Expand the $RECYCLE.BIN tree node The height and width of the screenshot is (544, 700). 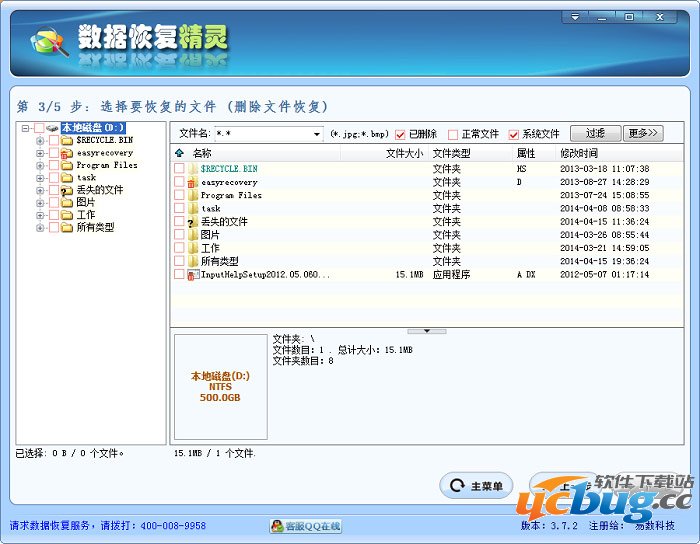click(x=40, y=141)
